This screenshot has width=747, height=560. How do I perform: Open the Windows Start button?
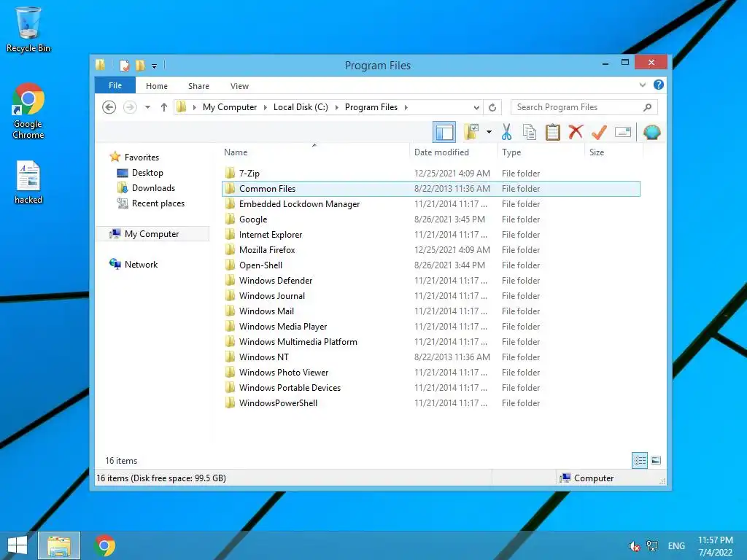coord(18,545)
